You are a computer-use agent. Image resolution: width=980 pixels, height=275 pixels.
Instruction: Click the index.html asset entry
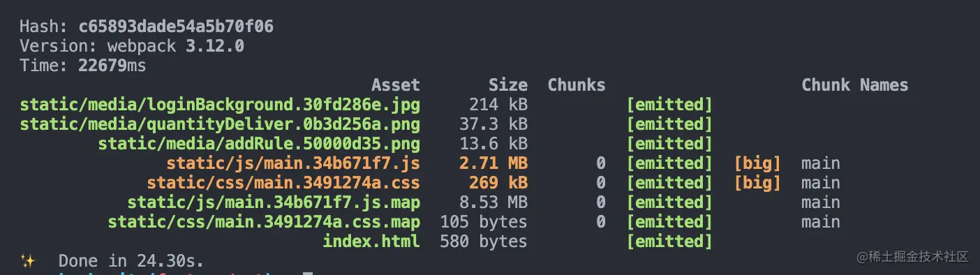coord(371,241)
